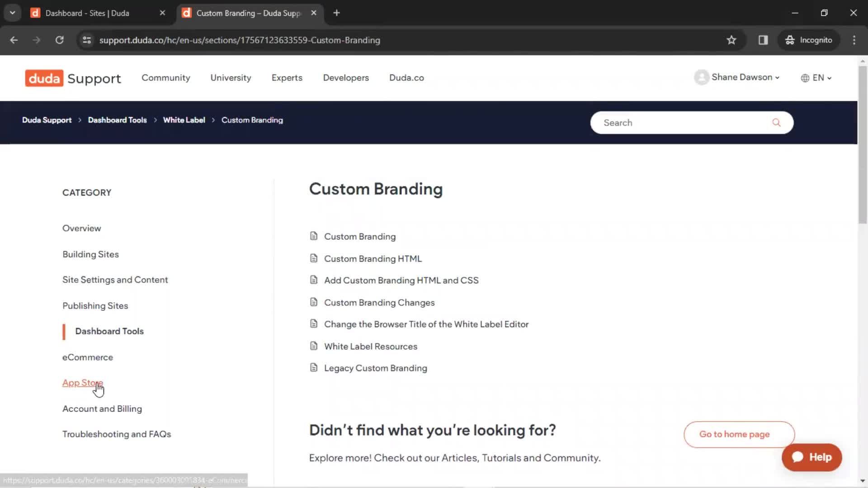This screenshot has width=868, height=488.
Task: Open the Duda.co menu item
Action: coord(406,78)
